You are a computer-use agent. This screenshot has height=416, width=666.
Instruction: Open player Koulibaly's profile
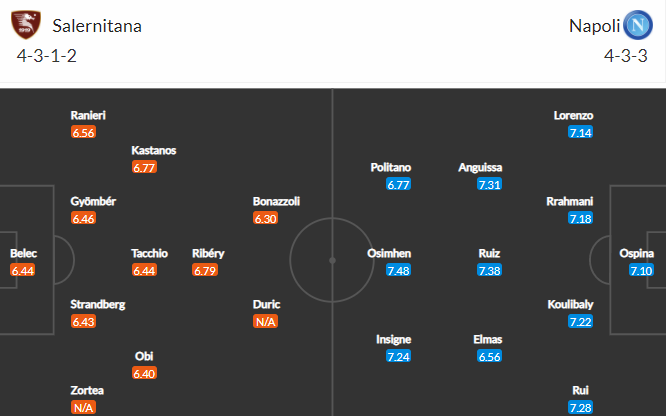tap(570, 304)
